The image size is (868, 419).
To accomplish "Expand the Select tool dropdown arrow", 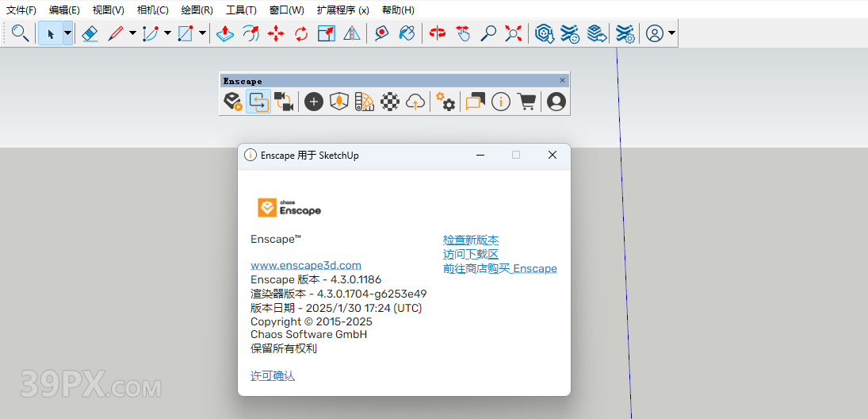I will (x=68, y=33).
